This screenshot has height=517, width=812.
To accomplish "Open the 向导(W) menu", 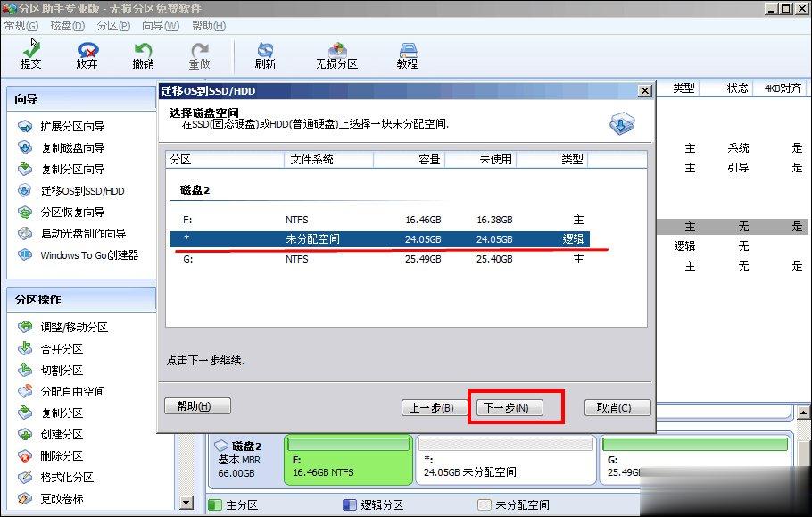I will click(x=161, y=25).
